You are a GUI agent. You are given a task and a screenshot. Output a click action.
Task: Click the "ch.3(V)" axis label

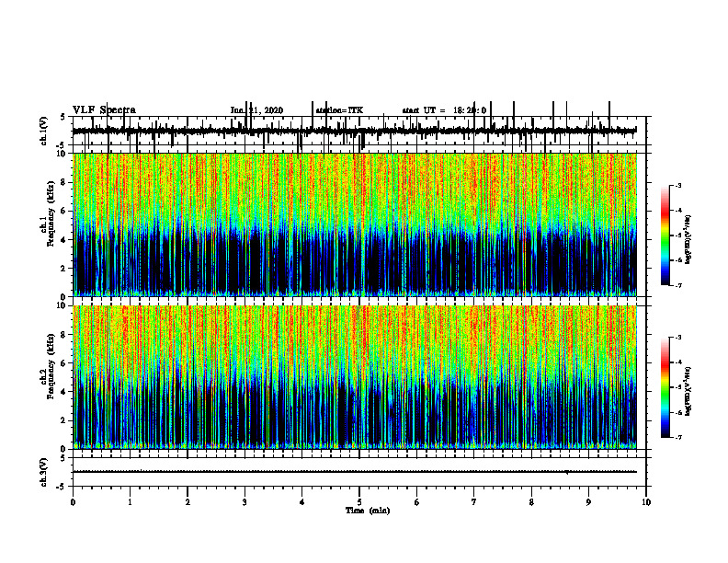(x=44, y=472)
